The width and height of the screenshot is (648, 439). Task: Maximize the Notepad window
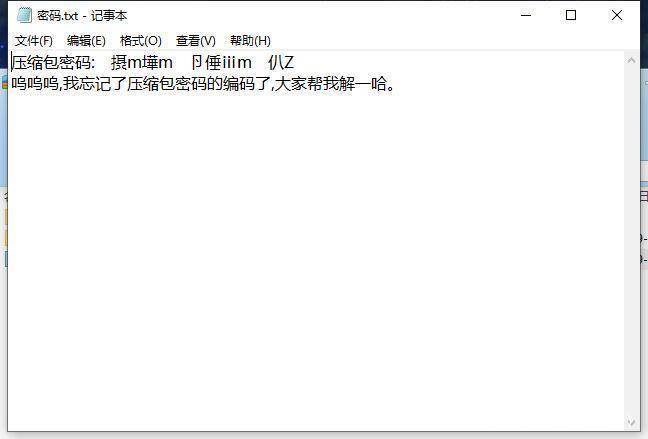571,15
